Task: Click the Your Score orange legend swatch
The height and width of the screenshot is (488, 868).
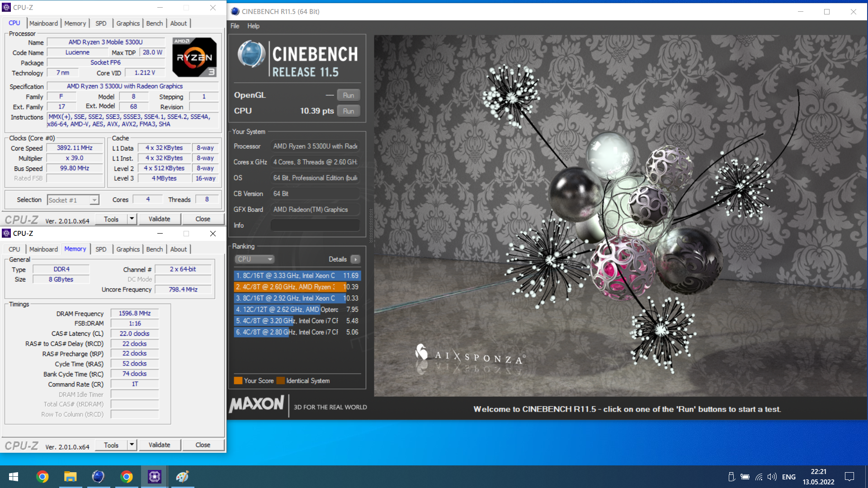Action: pos(238,380)
